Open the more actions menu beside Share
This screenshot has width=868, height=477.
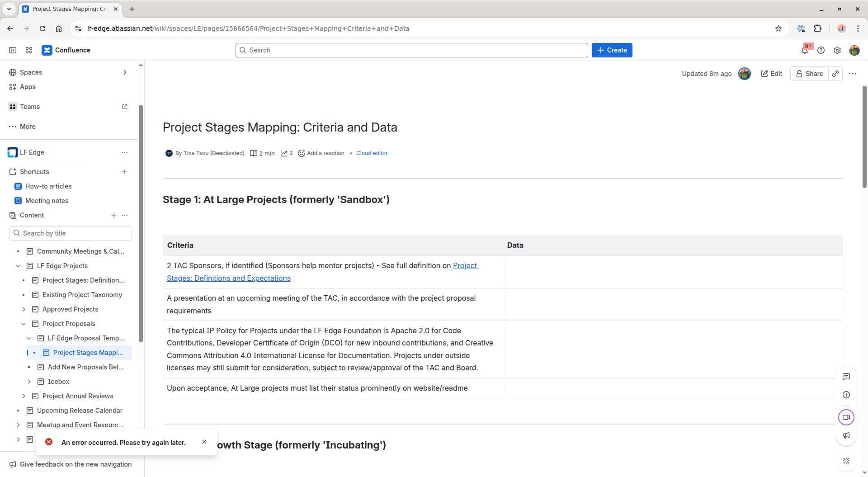[853, 74]
